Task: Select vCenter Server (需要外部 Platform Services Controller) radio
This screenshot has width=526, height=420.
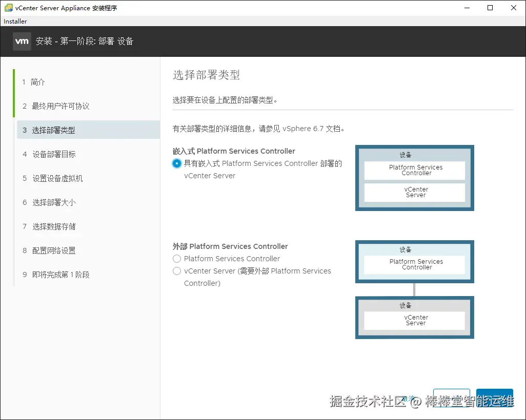Action: tap(177, 271)
